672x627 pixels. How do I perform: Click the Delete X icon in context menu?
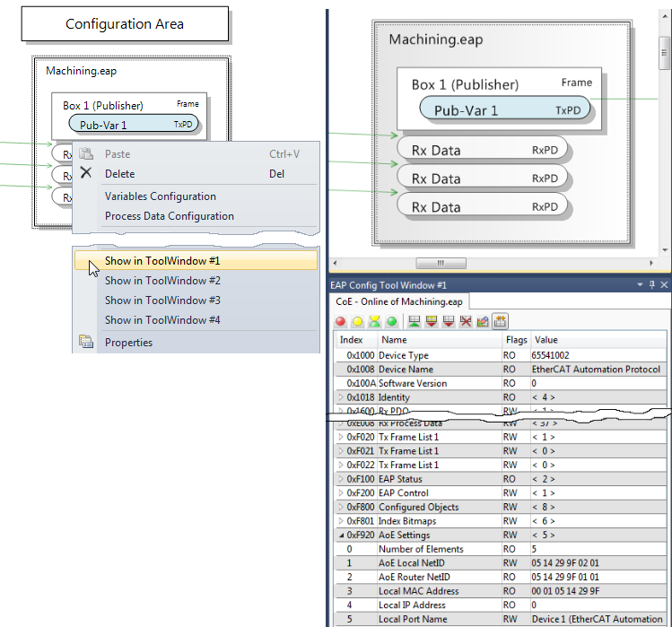pos(86,173)
